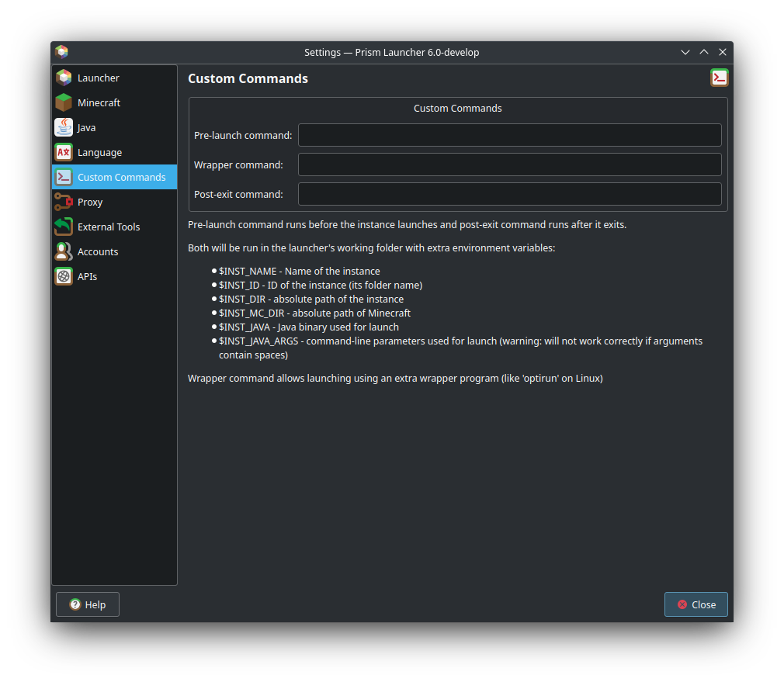Maximize the Settings window
The height and width of the screenshot is (682, 784).
703,52
